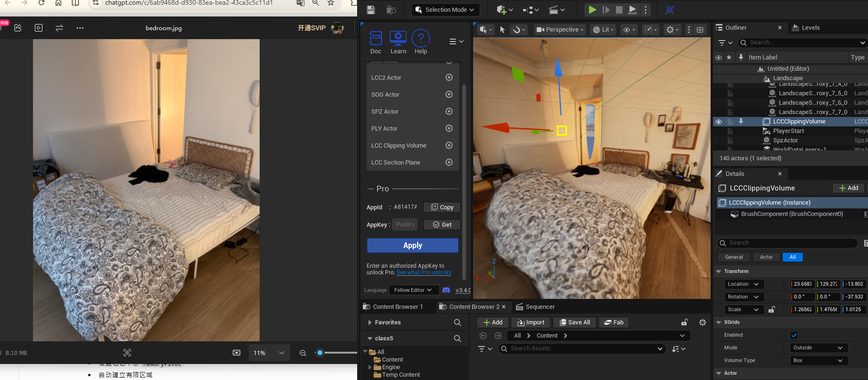Open the XGrids panel hamburger menu

456,41
